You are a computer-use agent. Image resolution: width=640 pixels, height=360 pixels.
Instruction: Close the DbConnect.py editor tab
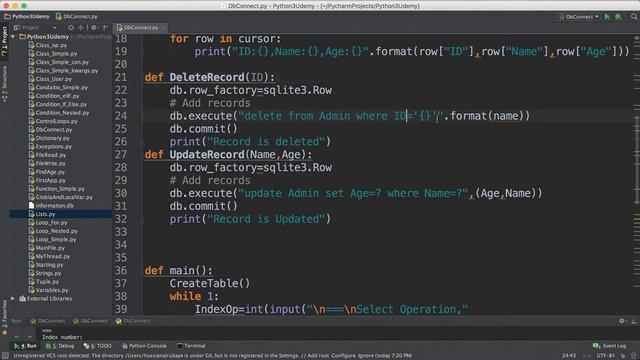click(x=163, y=28)
